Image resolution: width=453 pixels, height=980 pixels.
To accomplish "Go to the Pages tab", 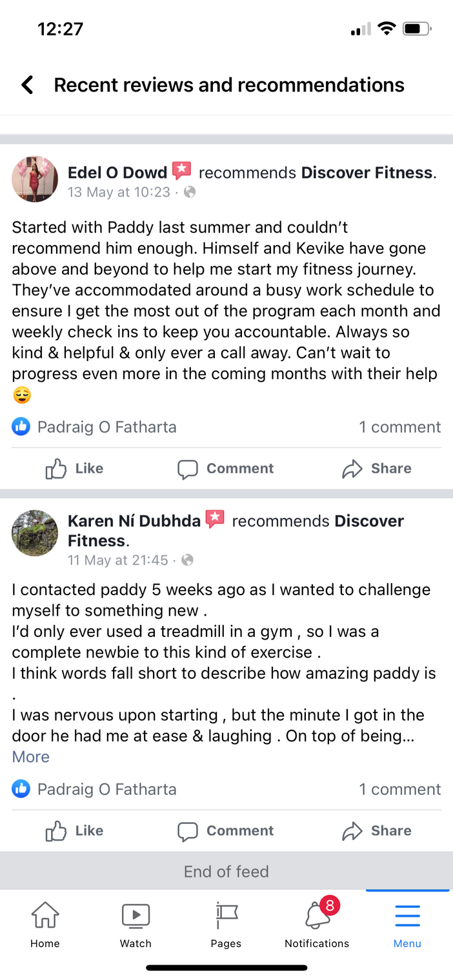I will click(x=226, y=925).
